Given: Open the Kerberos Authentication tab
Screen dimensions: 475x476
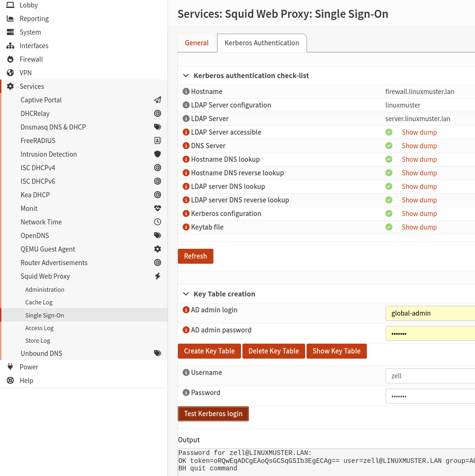Looking at the screenshot, I should tap(262, 43).
